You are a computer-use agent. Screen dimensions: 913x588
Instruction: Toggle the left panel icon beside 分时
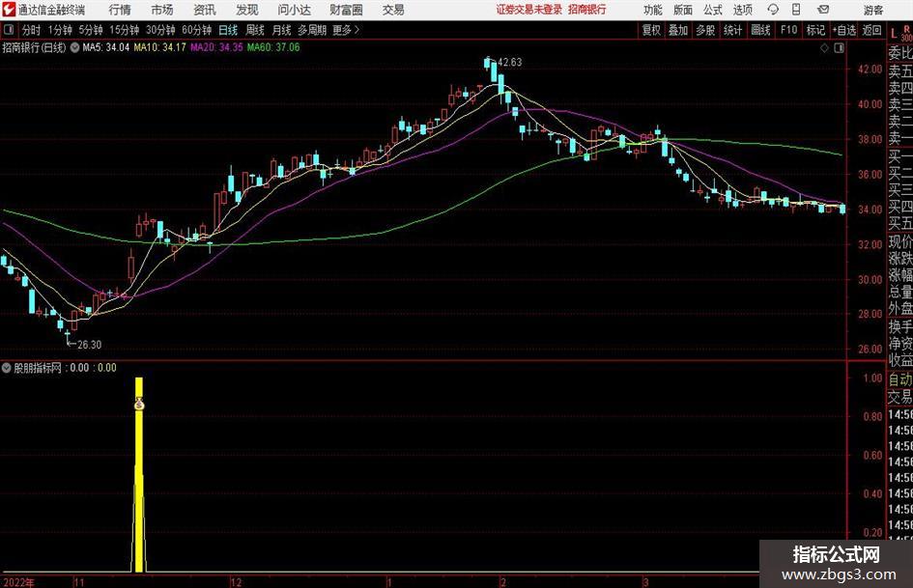tap(9, 30)
